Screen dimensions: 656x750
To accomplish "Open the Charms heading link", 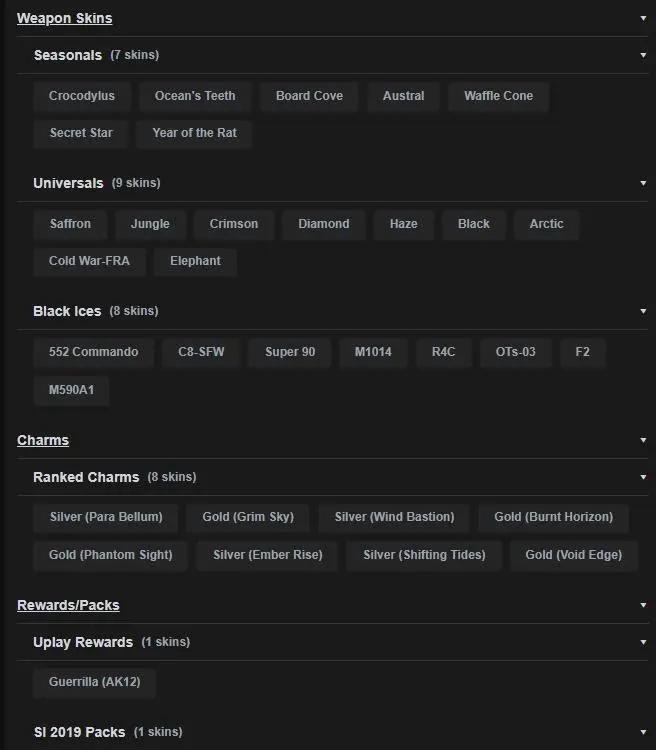I will [x=43, y=440].
